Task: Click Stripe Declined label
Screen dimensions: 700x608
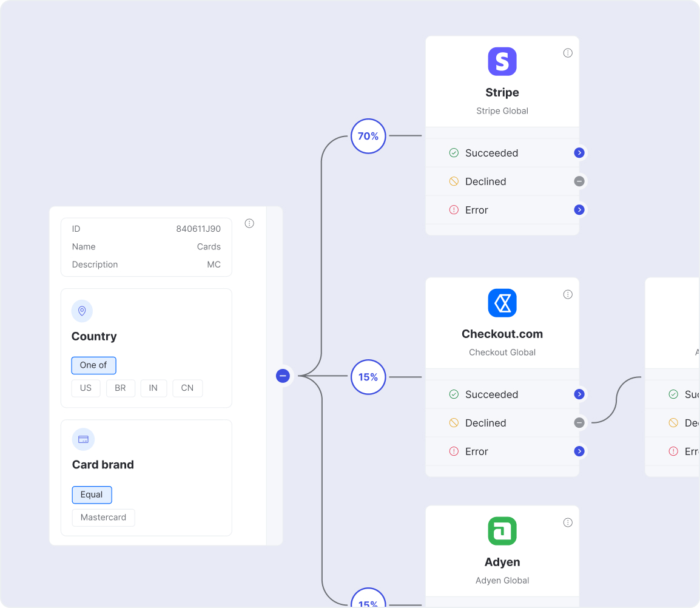Action: [486, 182]
